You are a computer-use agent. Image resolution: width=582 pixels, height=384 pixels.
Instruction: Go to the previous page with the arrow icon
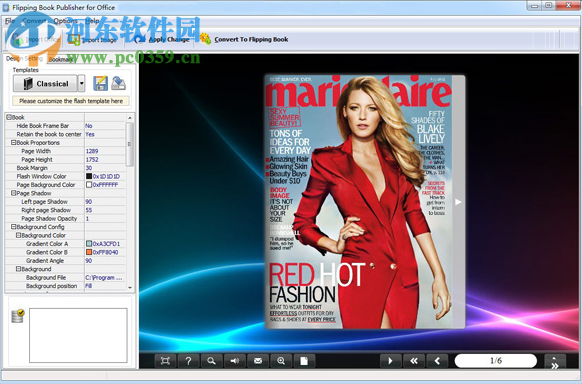coord(437,361)
